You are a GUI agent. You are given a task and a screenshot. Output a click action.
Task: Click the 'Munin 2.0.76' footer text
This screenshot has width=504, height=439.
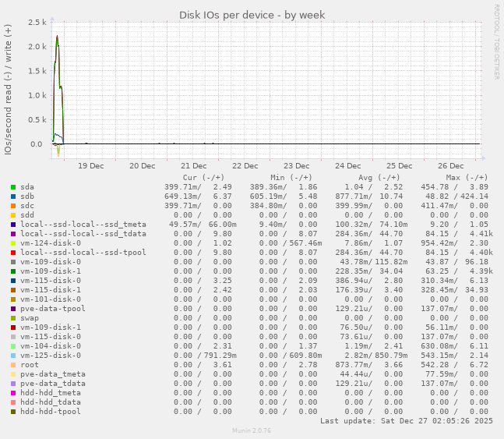point(252,430)
